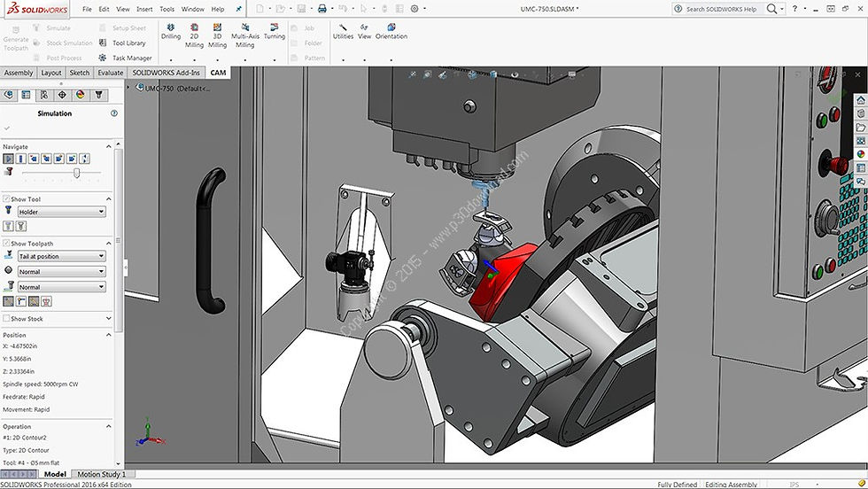Screen dimensions: 868x489
Task: Click the fifth Navigate step button
Action: [x=59, y=159]
